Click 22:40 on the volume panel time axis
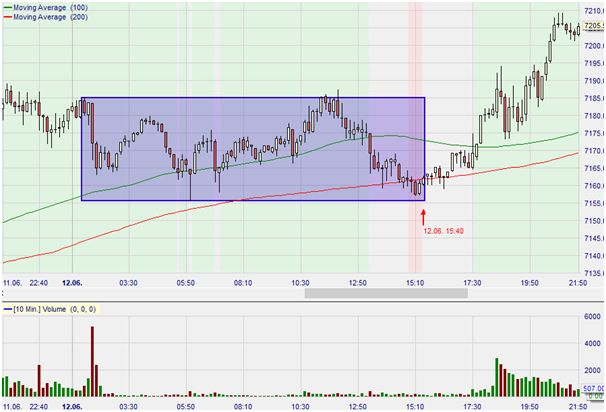The height and width of the screenshot is (412, 606). [x=39, y=407]
